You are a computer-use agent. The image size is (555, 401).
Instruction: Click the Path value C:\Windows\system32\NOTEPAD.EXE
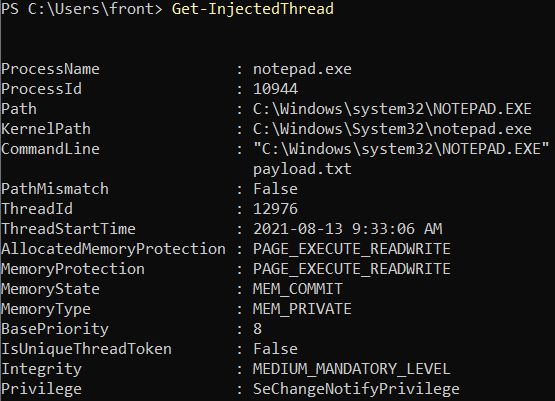click(392, 109)
